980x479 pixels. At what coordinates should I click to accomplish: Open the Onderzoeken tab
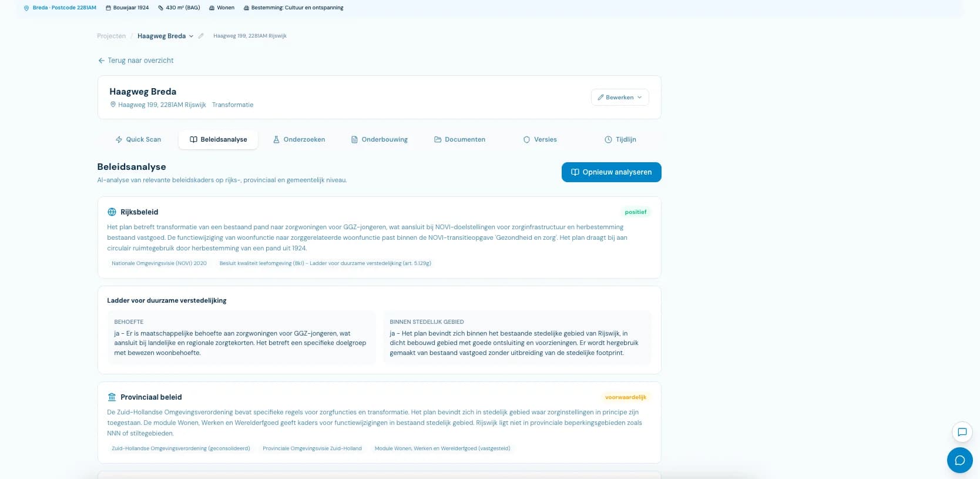[x=298, y=139]
